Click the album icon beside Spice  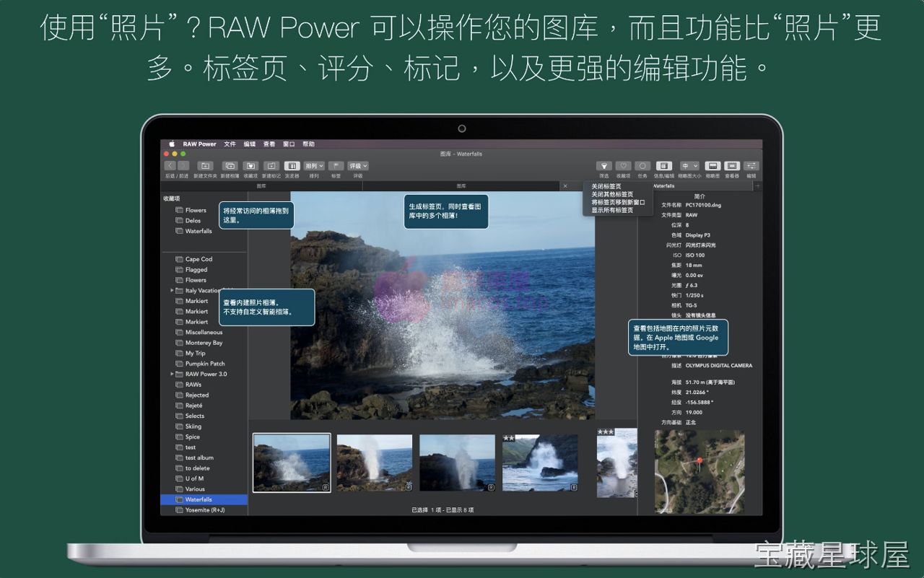(x=179, y=437)
